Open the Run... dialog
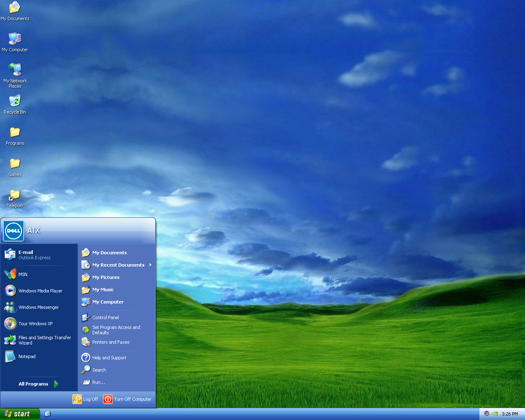 (117, 382)
